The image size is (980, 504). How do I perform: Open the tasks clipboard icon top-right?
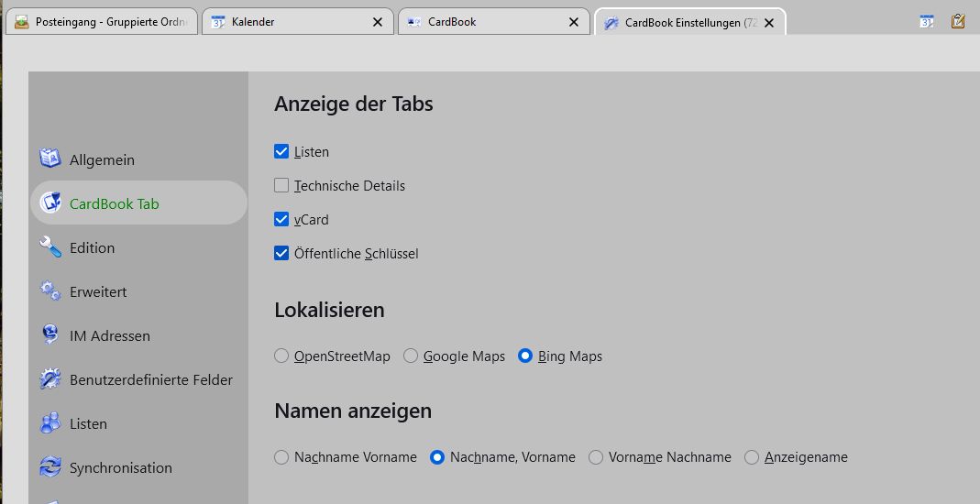point(957,22)
